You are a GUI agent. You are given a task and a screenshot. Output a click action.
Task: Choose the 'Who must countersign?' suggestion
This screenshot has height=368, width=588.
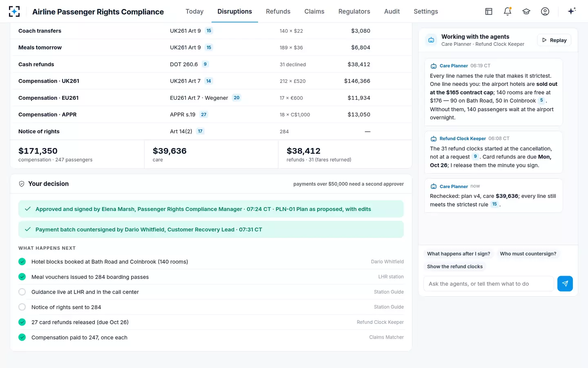(528, 254)
